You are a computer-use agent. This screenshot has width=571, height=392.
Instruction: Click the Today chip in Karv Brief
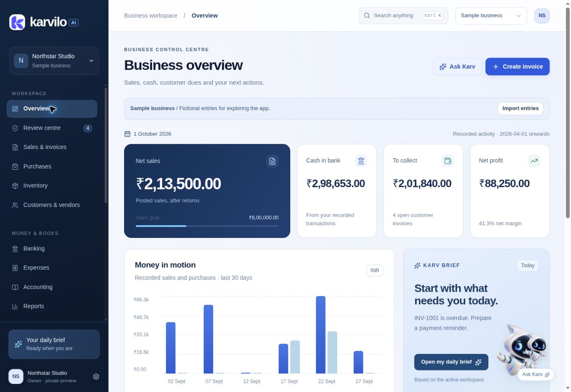point(528,265)
